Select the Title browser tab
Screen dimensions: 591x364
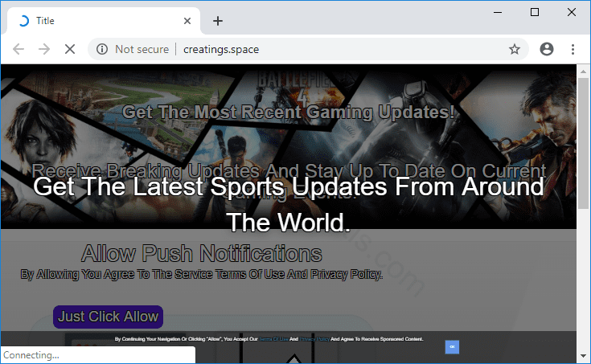tap(96, 21)
